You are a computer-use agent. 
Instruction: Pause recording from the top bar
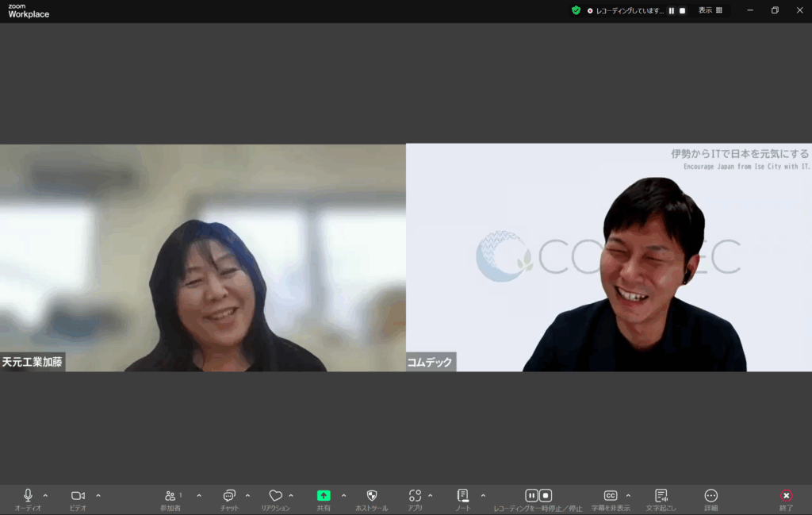click(x=672, y=10)
